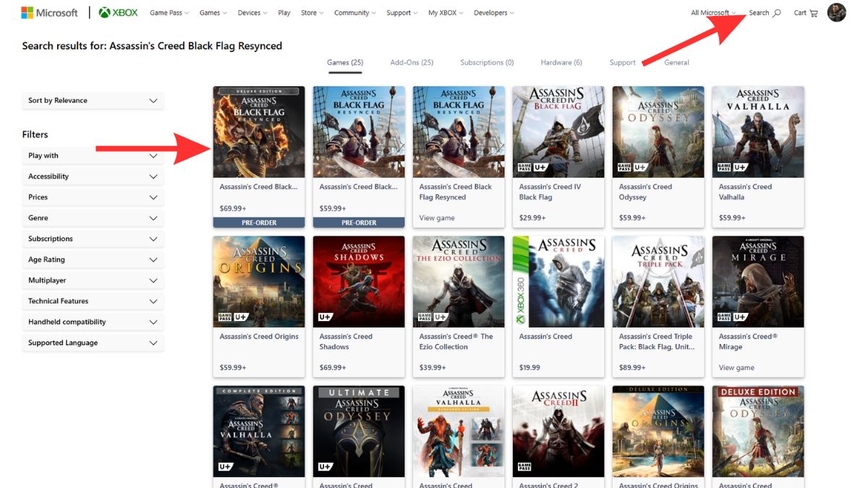Expand the Prices filter
868x488 pixels.
[93, 197]
